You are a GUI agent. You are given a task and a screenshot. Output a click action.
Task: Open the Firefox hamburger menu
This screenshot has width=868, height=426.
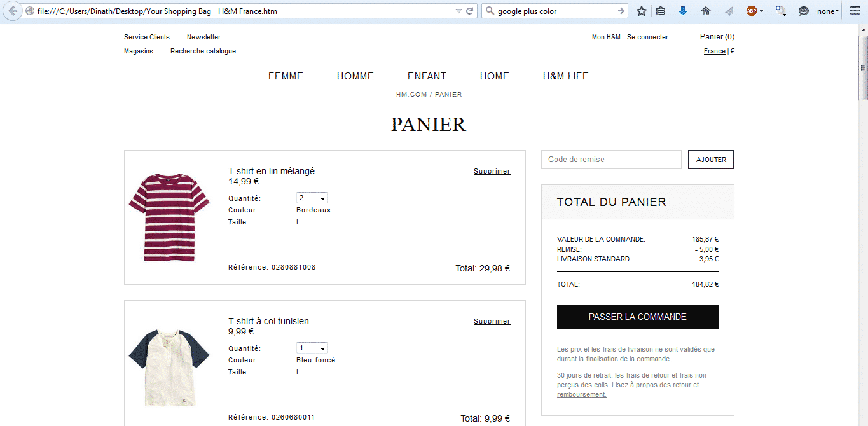[x=855, y=11]
